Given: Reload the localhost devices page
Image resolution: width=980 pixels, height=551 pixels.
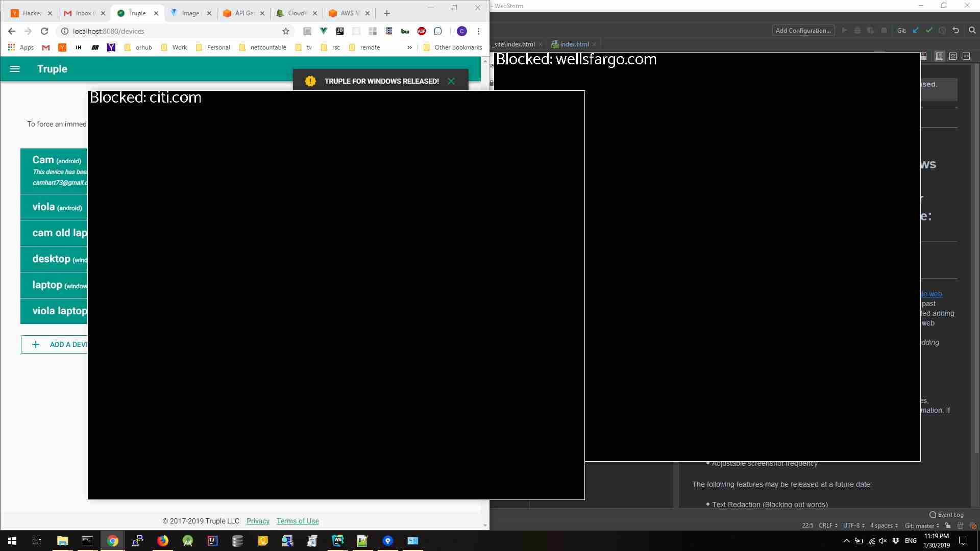Looking at the screenshot, I should coord(44,31).
